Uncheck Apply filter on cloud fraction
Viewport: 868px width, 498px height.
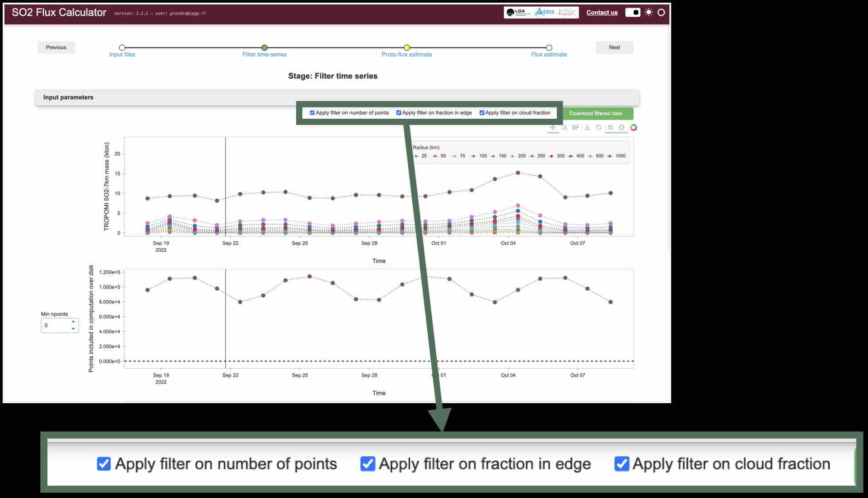[x=482, y=113]
